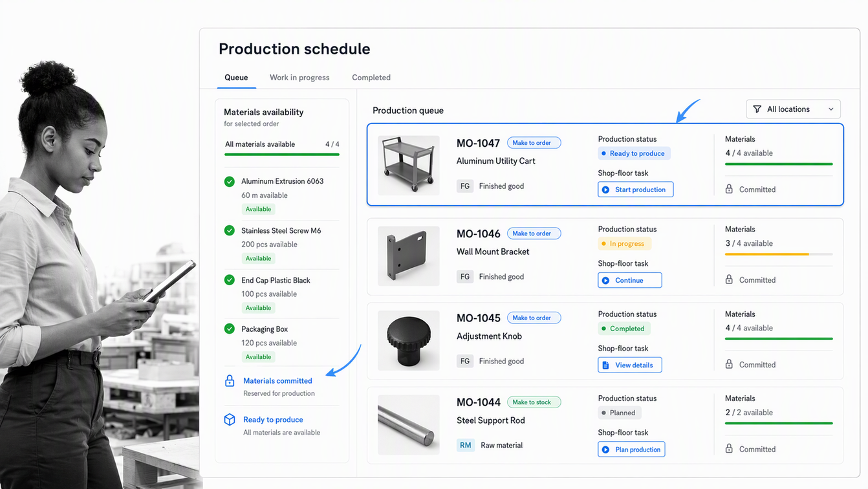Select the Aluminum Utility Cart thumbnail
Image resolution: width=868 pixels, height=489 pixels.
[409, 166]
